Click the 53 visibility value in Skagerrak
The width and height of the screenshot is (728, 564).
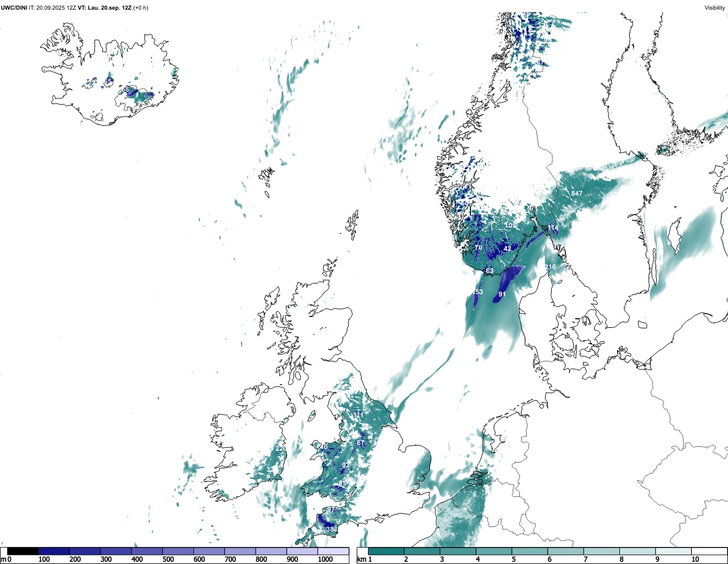[x=479, y=292]
